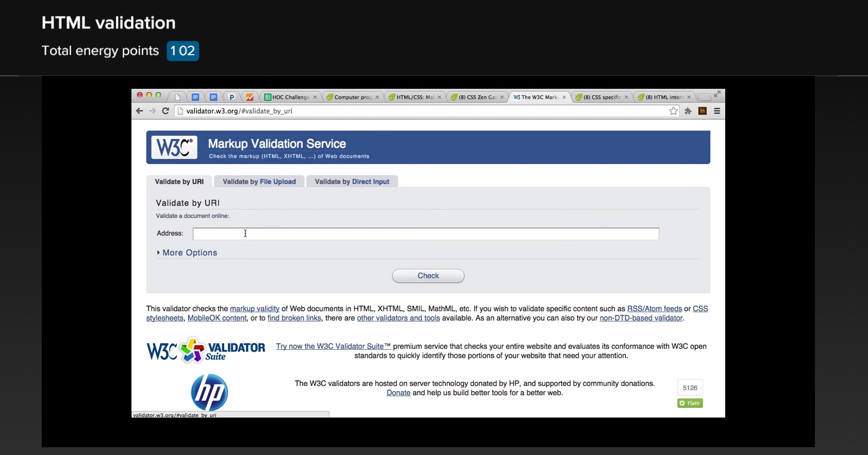Click the Markup Validation Service heading
Screen dimensions: 868x455
coord(277,144)
